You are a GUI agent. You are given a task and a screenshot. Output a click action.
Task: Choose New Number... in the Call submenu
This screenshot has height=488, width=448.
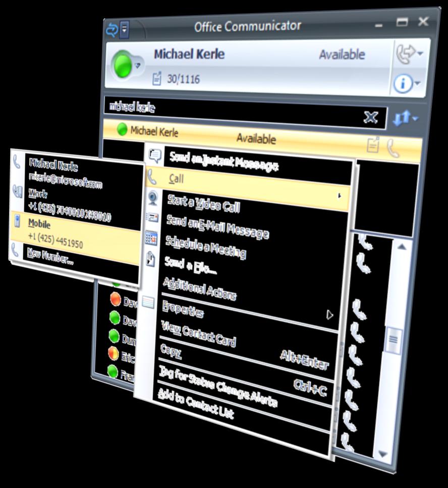[50, 256]
